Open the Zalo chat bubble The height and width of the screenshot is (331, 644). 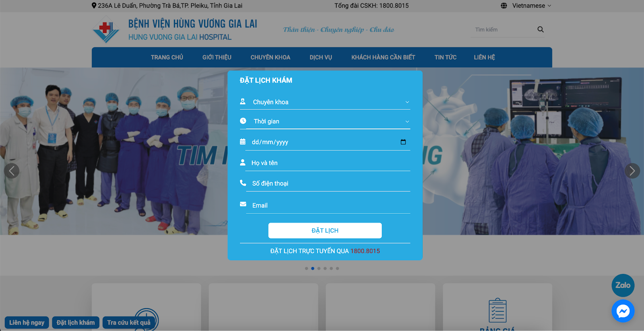point(623,285)
